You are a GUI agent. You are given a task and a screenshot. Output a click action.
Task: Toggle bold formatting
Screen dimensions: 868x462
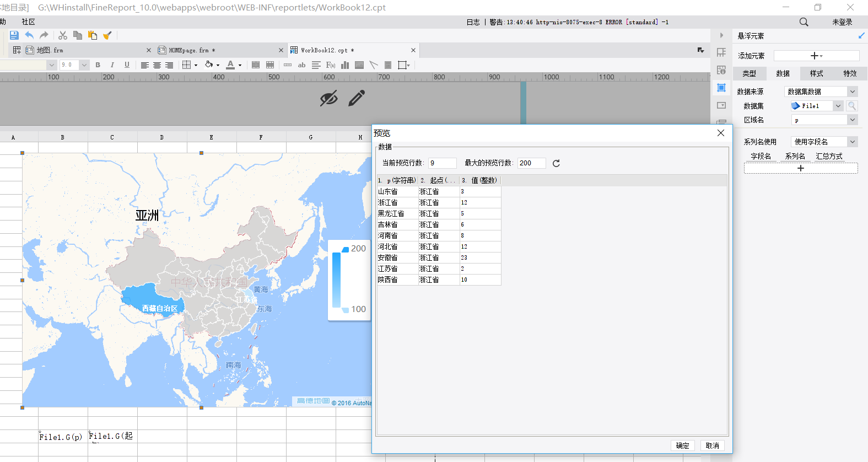98,65
